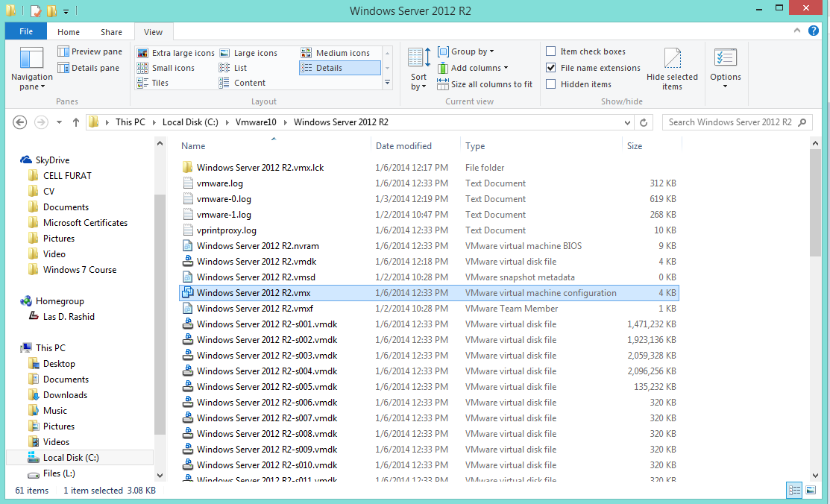Sort by the Type column header
Screen dimensions: 830x504
point(541,145)
